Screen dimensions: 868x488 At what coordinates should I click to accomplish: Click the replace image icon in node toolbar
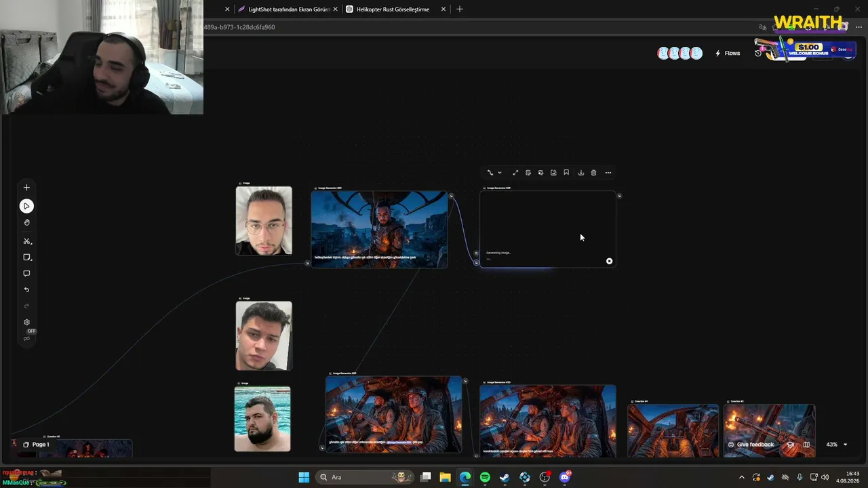553,173
